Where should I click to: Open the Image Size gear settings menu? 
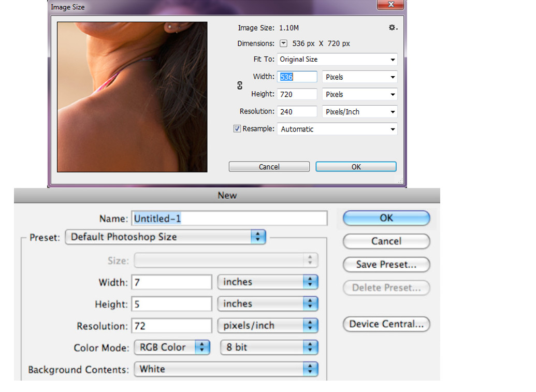pos(393,27)
